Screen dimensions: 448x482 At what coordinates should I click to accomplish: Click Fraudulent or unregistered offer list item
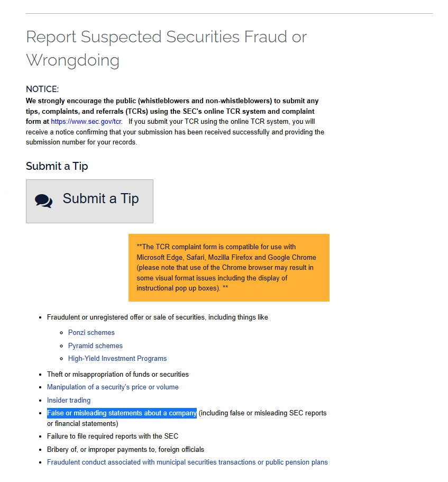(157, 317)
